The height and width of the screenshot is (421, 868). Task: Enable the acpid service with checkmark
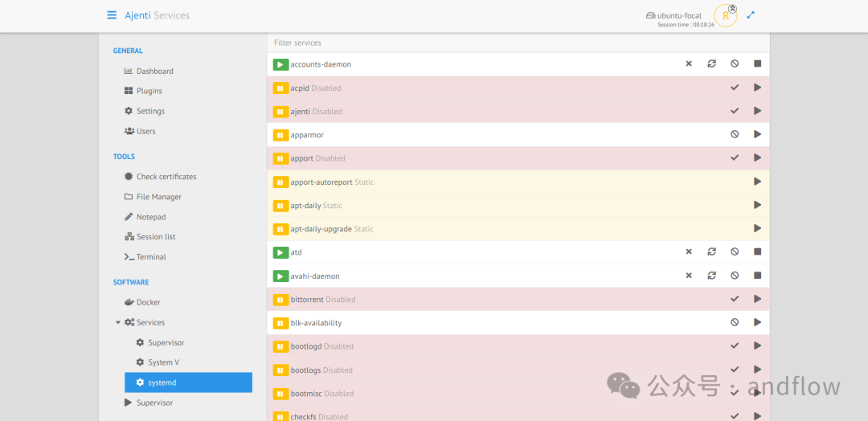735,88
